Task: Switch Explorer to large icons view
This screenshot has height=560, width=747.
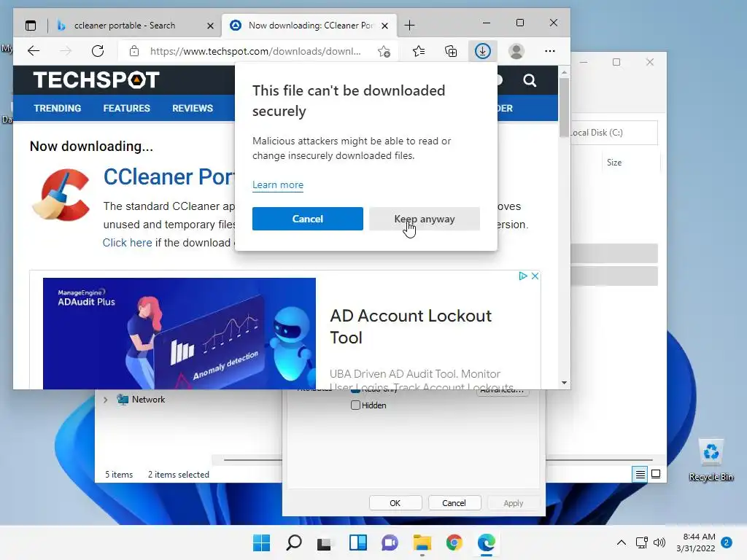Action: pyautogui.click(x=656, y=474)
